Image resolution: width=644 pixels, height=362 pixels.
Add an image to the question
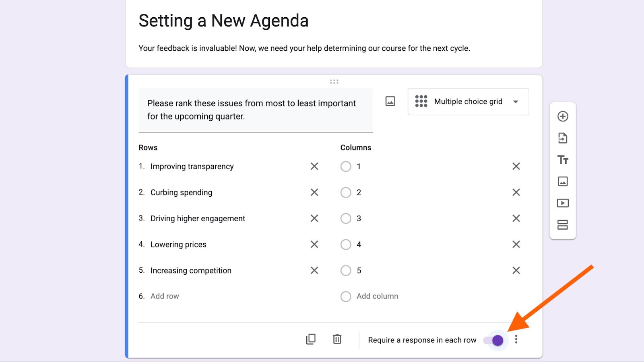tap(390, 101)
